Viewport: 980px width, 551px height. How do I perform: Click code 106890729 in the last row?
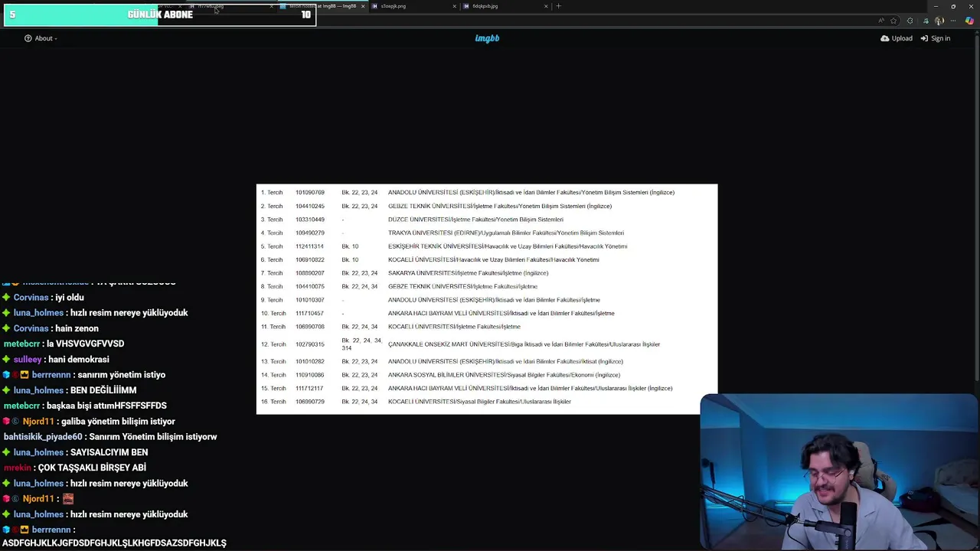click(x=310, y=402)
